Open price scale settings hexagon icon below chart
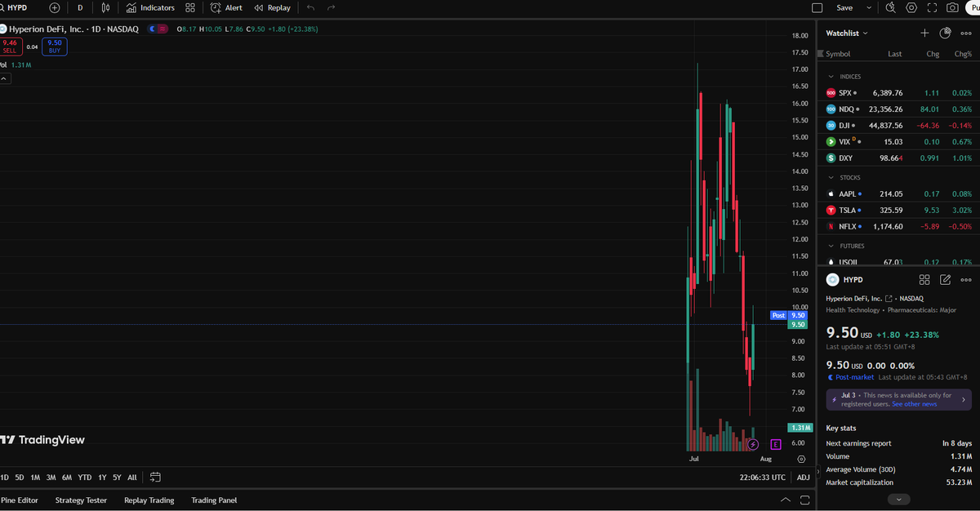This screenshot has width=980, height=511. point(801,460)
